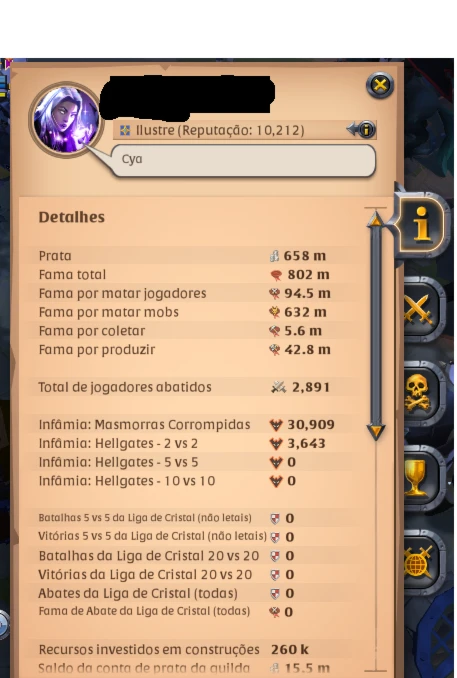Click the Masmorras Corrompidas infamy icon
Viewport: 457px width, 678px height.
click(275, 425)
